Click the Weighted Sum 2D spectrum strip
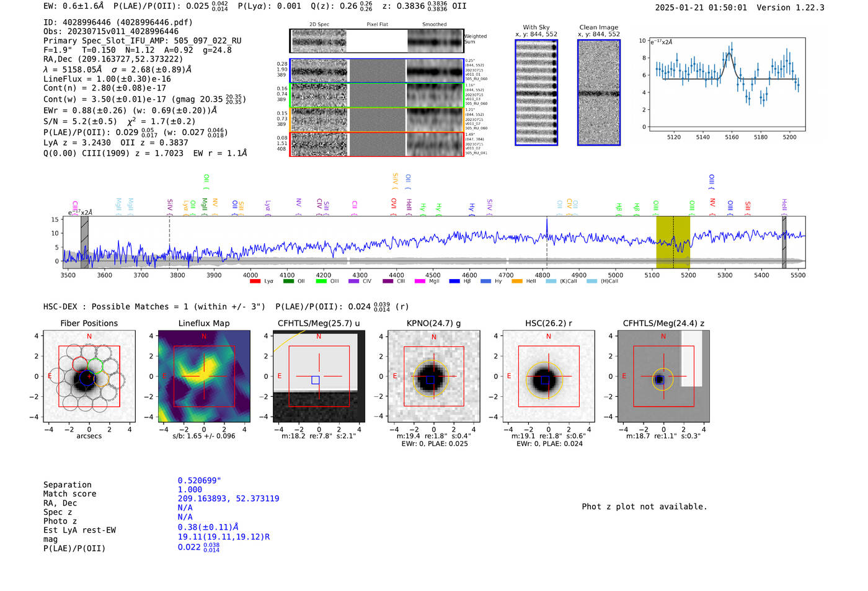 click(x=376, y=41)
